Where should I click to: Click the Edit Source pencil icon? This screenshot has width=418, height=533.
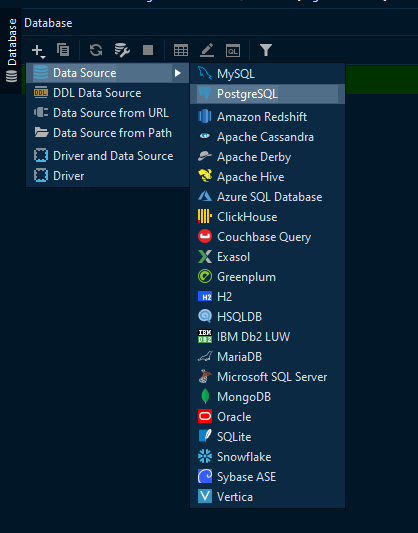click(207, 50)
